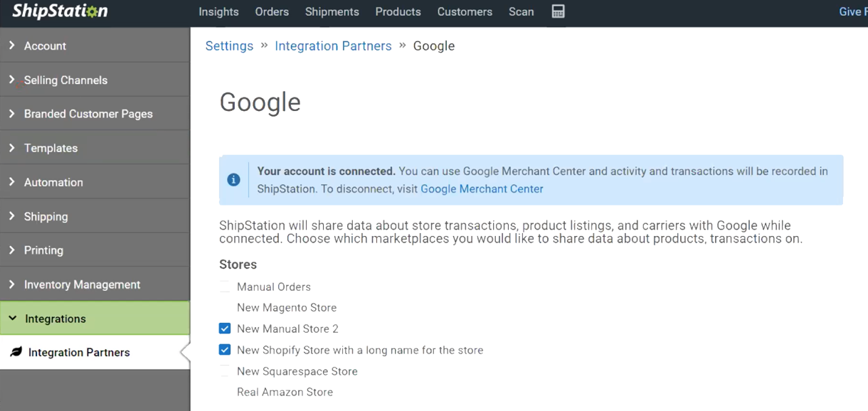
Task: Open the rate calculator icon
Action: pos(558,11)
